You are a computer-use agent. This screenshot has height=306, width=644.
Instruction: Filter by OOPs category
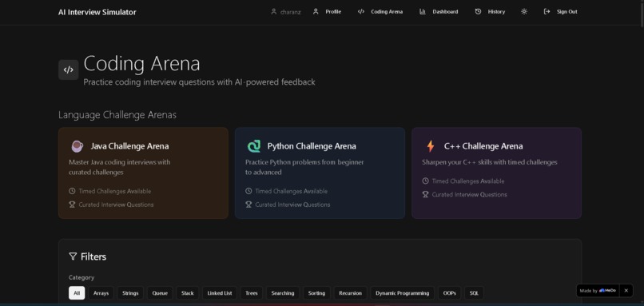tap(449, 293)
